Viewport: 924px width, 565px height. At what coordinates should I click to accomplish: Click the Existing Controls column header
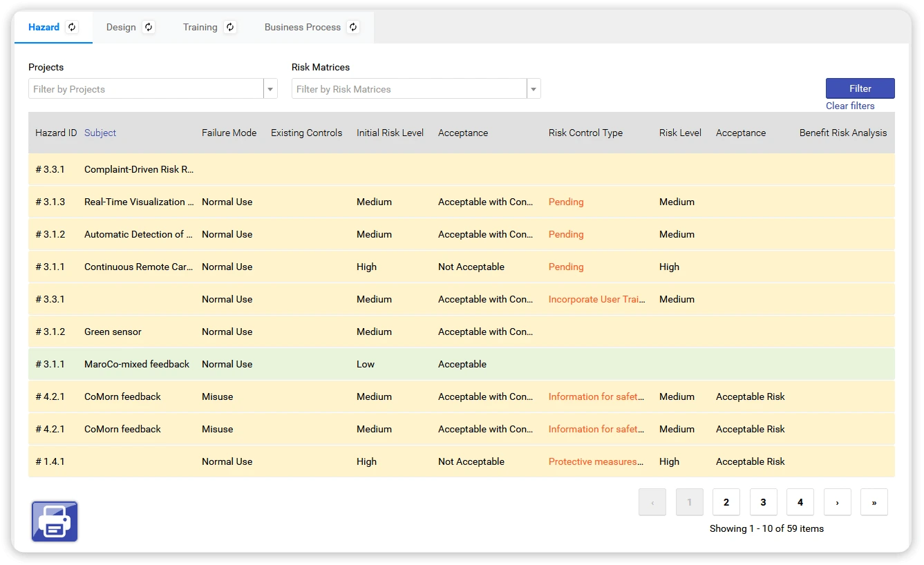pyautogui.click(x=306, y=133)
